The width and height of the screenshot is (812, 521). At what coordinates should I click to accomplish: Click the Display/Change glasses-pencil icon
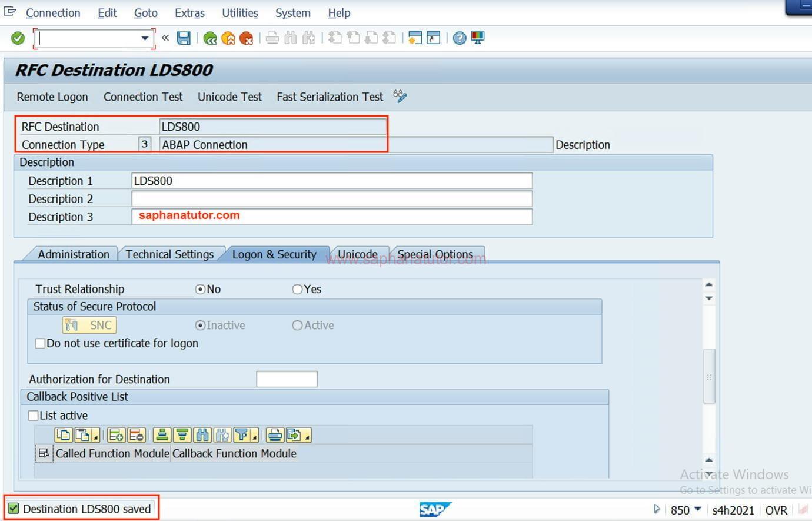[x=400, y=96]
